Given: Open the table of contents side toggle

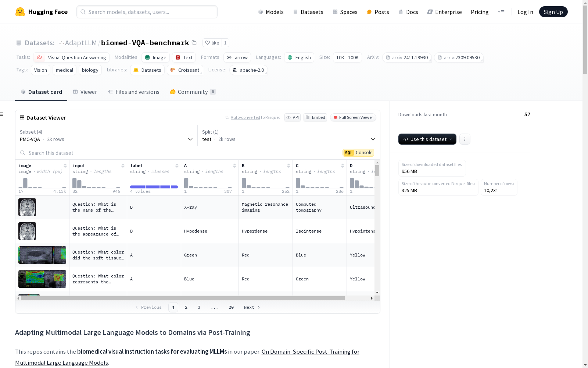Looking at the screenshot, I should point(2,114).
